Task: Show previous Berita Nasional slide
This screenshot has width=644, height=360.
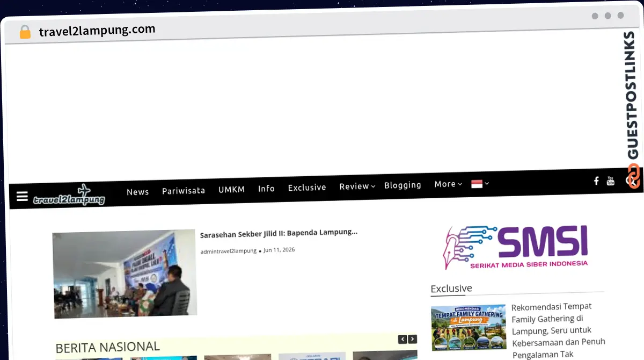Action: [x=402, y=339]
